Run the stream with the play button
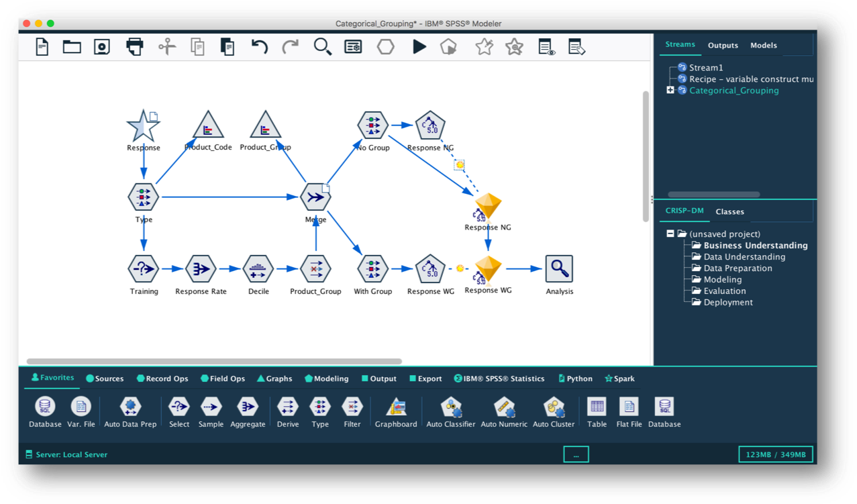This screenshot has width=857, height=504. (x=419, y=46)
